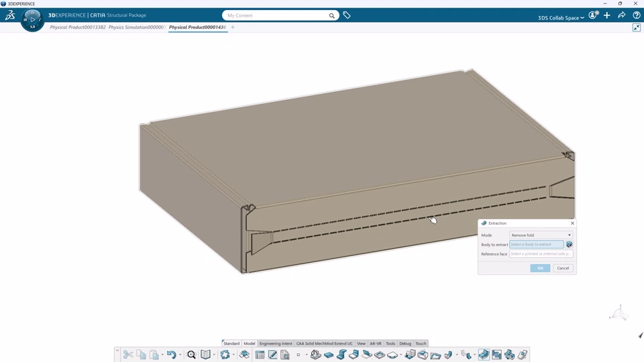Screen dimensions: 644x362
Task: Click the tag icon beside search bar
Action: click(x=347, y=15)
